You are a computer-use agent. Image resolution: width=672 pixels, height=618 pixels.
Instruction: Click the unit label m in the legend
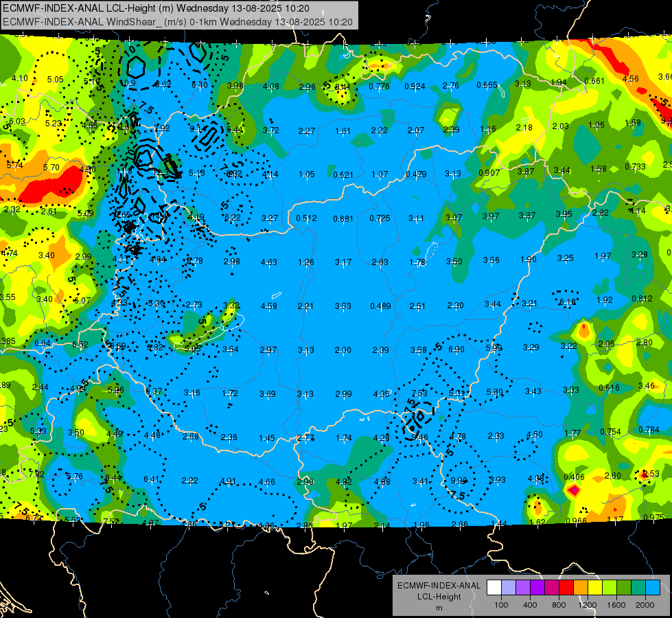pos(439,608)
